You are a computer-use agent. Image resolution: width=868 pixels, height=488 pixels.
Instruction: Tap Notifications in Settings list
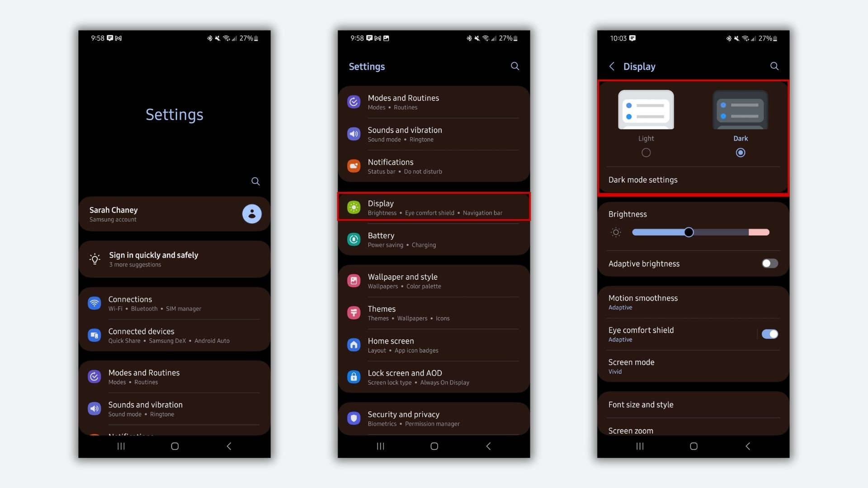coord(434,166)
